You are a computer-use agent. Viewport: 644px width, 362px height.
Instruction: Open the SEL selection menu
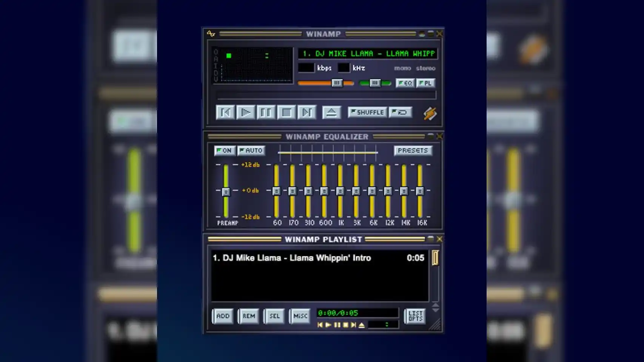point(274,316)
